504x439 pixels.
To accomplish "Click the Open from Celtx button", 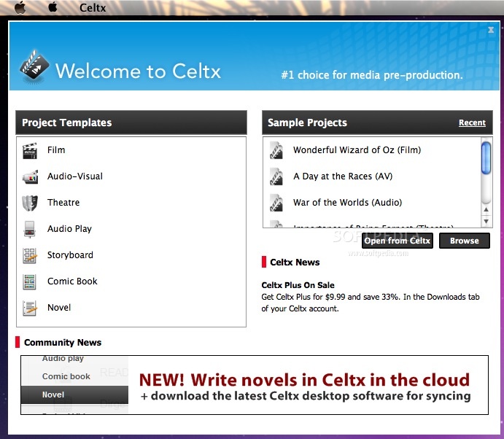I will (398, 241).
